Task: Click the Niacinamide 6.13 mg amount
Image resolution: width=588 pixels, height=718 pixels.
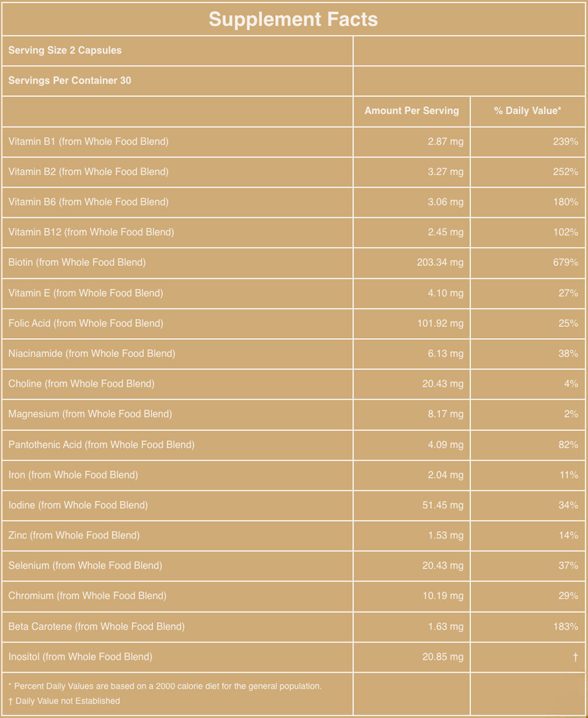Action: [x=446, y=353]
